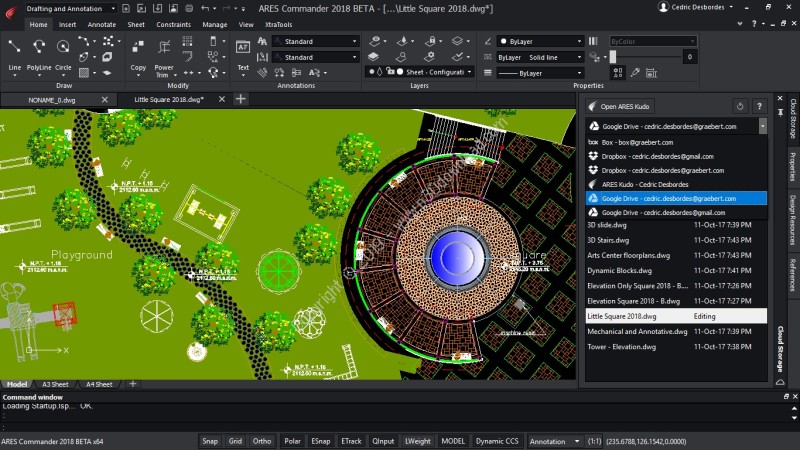The image size is (800, 450).
Task: Click the quick-select icon in Properties panel
Action: tap(618, 73)
